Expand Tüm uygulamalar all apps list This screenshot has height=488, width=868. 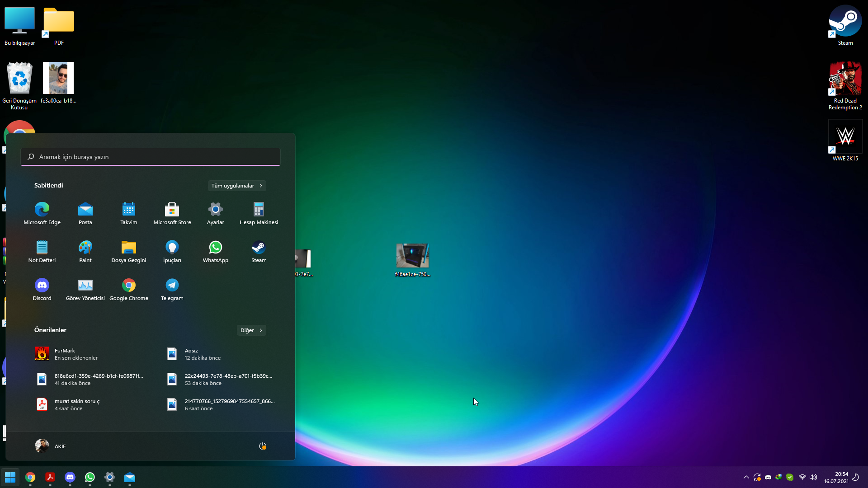pyautogui.click(x=237, y=186)
